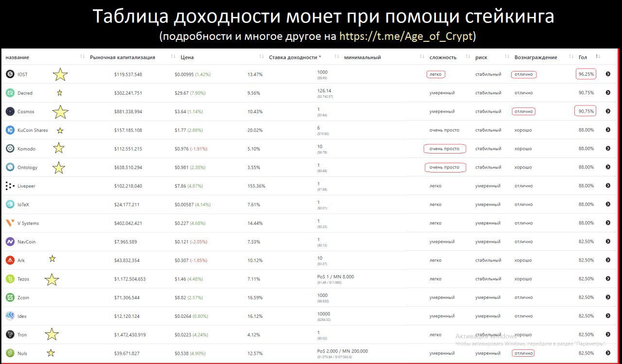Click the yield rate 155.36%
The width and height of the screenshot is (622, 364).
[256, 186]
